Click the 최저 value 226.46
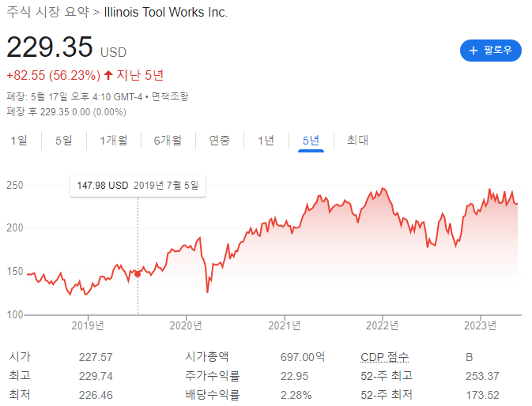The height and width of the screenshot is (406, 532). pos(96,395)
